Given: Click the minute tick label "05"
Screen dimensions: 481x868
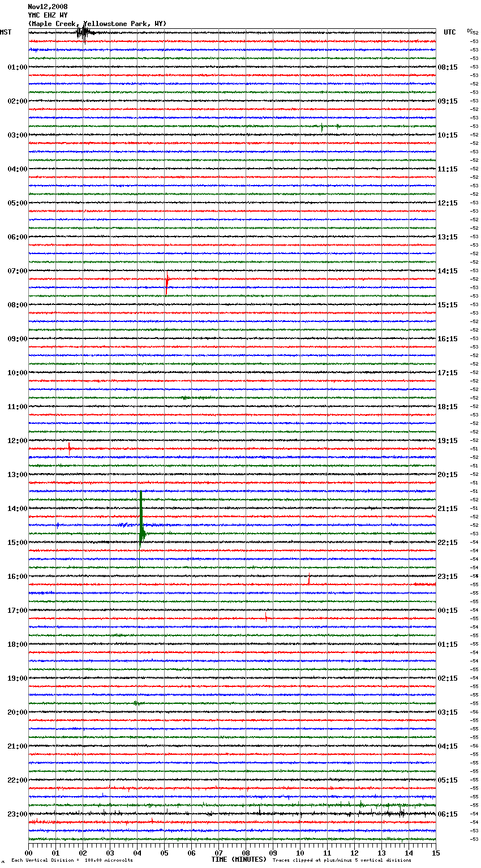Looking at the screenshot, I should point(164,853).
